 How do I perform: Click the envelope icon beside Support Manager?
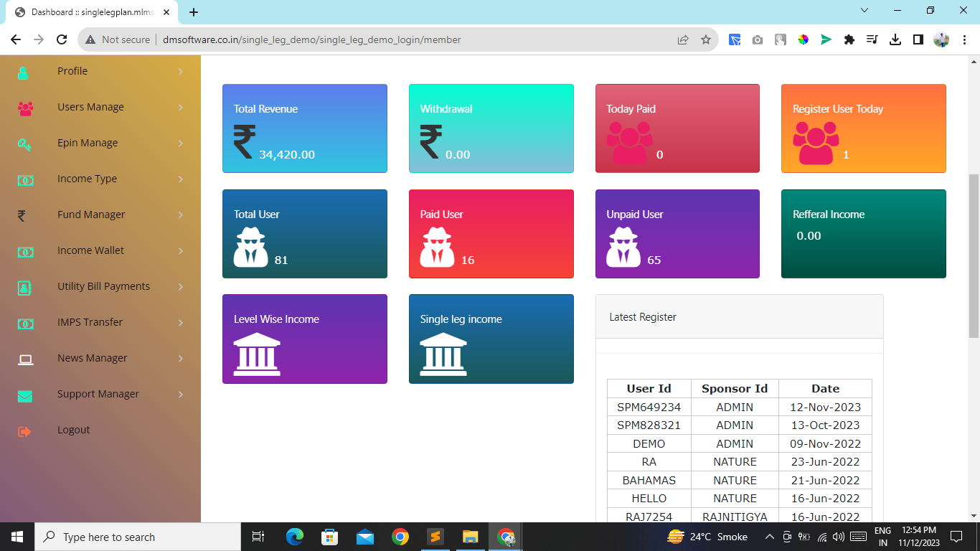pyautogui.click(x=25, y=395)
